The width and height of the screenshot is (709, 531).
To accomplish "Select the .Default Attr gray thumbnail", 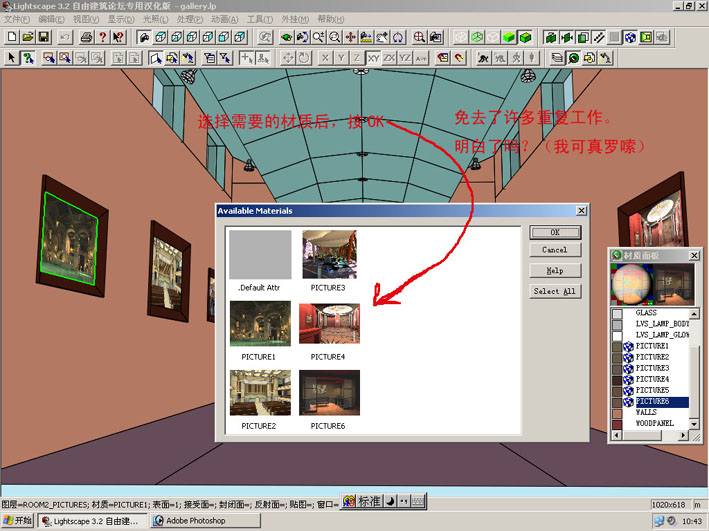I will [x=260, y=254].
